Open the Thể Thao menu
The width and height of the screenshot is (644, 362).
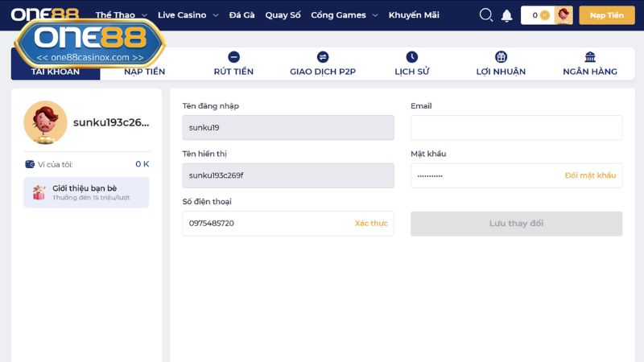tap(115, 14)
